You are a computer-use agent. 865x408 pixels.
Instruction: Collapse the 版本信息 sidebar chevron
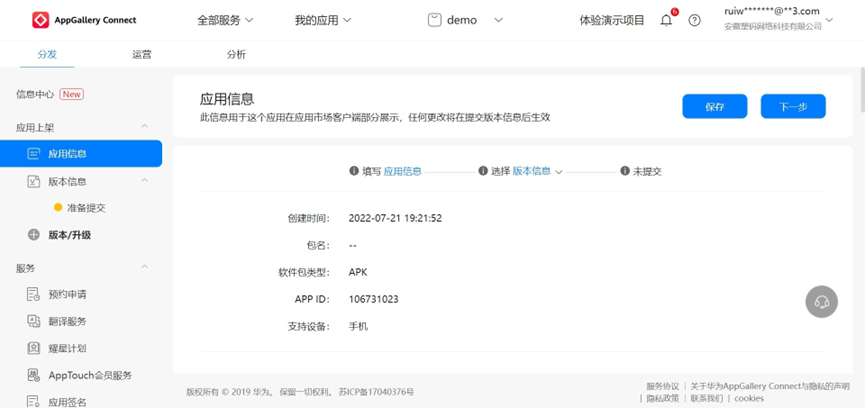(x=145, y=180)
